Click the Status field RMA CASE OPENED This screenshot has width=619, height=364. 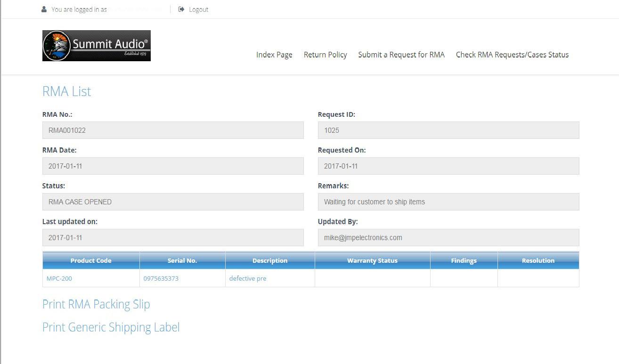tap(173, 202)
